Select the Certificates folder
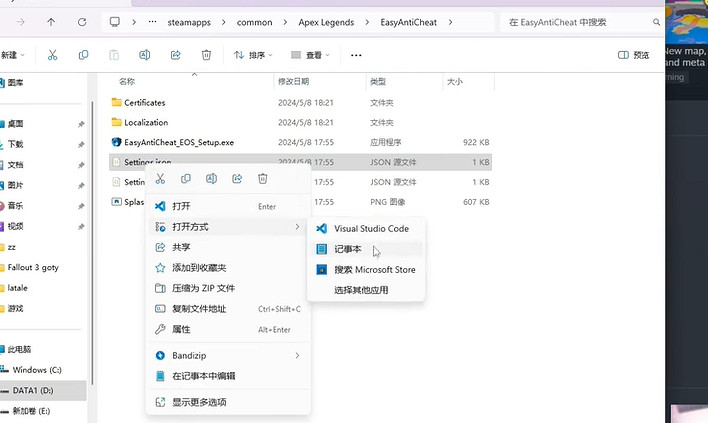The width and height of the screenshot is (708, 423). [301, 103]
